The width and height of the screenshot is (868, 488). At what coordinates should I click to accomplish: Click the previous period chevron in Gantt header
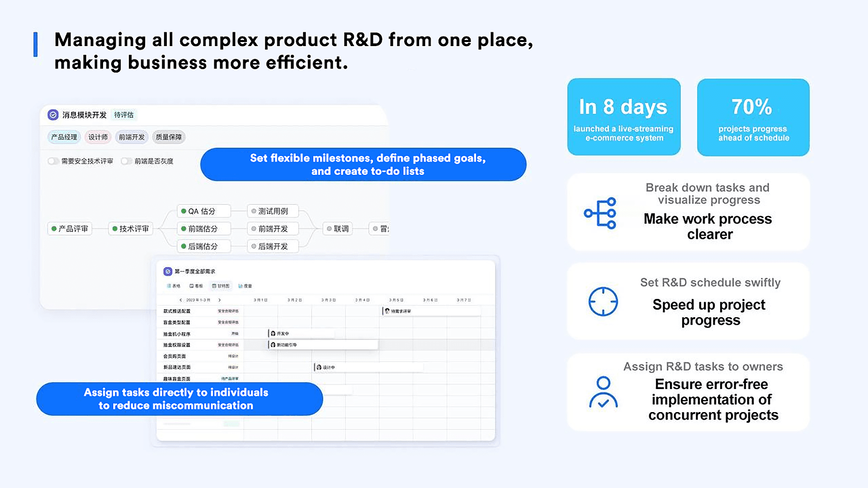[x=180, y=299]
